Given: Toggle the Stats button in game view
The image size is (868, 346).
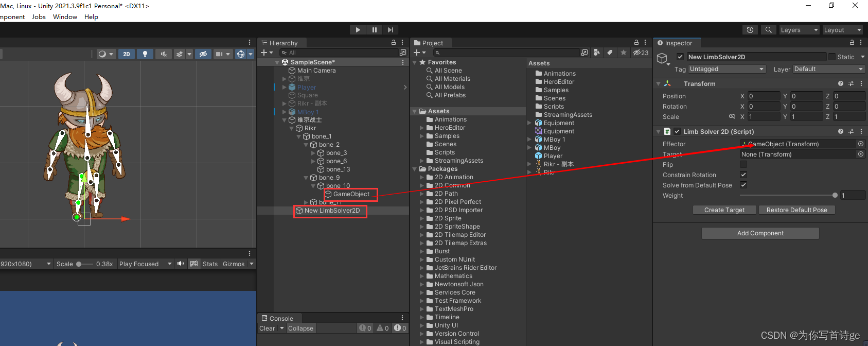Looking at the screenshot, I should 210,264.
